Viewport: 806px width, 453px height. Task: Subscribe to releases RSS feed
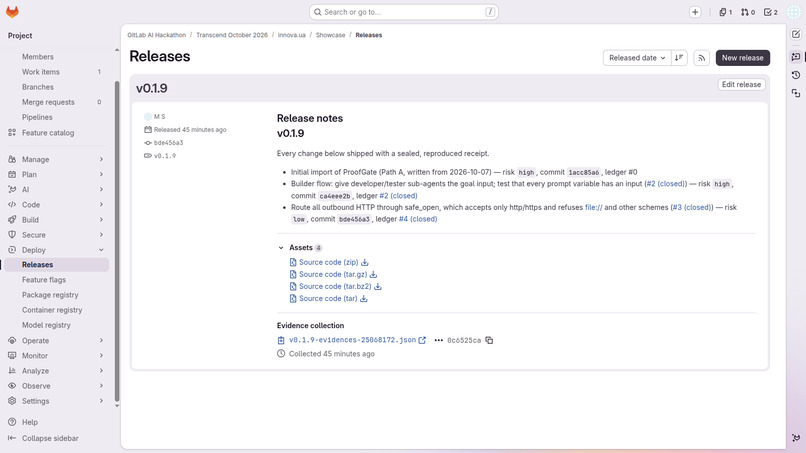coord(702,58)
